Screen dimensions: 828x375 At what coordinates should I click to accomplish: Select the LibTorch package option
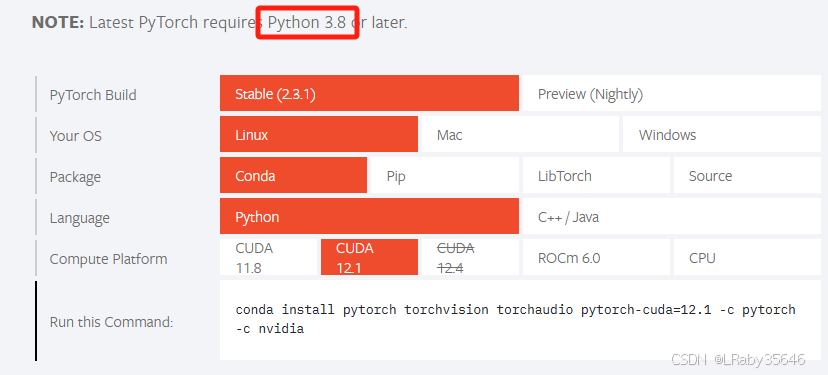(596, 175)
